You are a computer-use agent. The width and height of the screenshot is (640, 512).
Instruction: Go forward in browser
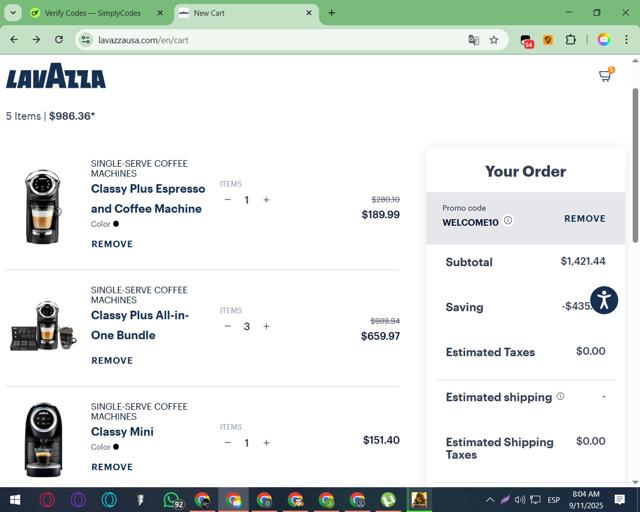[x=36, y=40]
